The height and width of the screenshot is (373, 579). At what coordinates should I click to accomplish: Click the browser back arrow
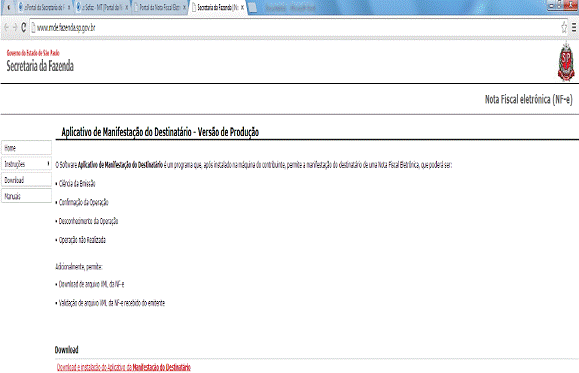tap(6, 27)
